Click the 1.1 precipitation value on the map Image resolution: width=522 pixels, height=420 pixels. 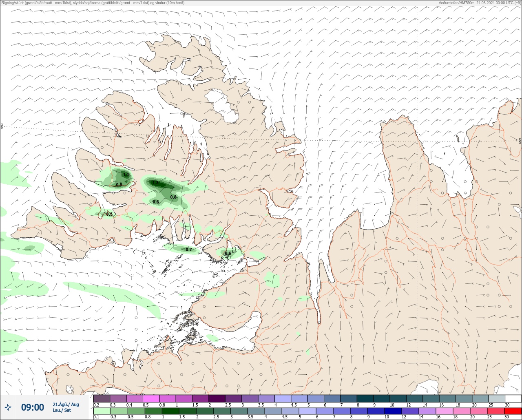pos(126,175)
